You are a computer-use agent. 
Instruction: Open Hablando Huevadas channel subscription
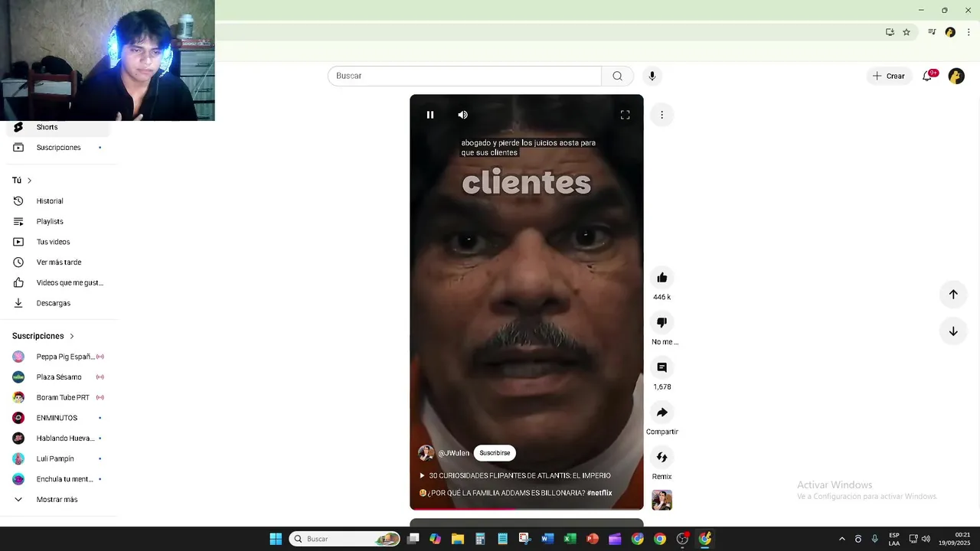click(x=58, y=439)
